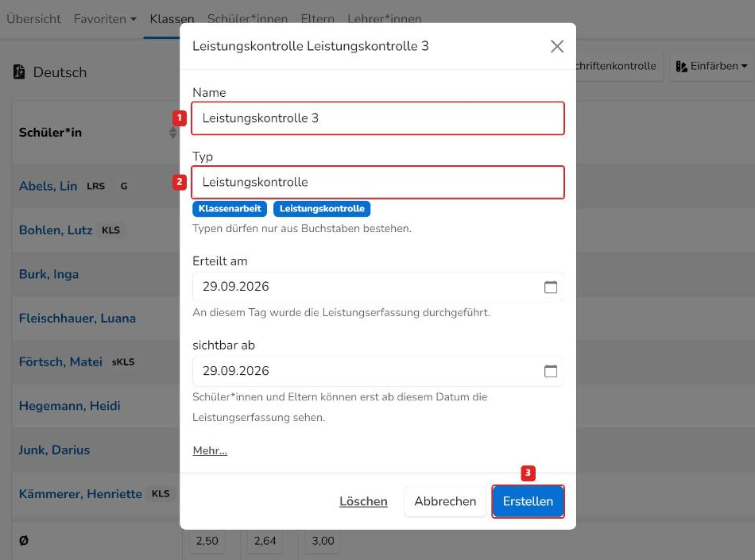The width and height of the screenshot is (755, 560).
Task: Open the Schüler*innen tab
Action: 247,19
